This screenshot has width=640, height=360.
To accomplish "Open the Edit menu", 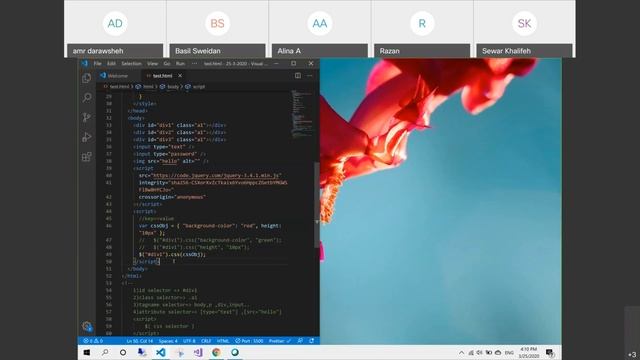I will pyautogui.click(x=111, y=64).
